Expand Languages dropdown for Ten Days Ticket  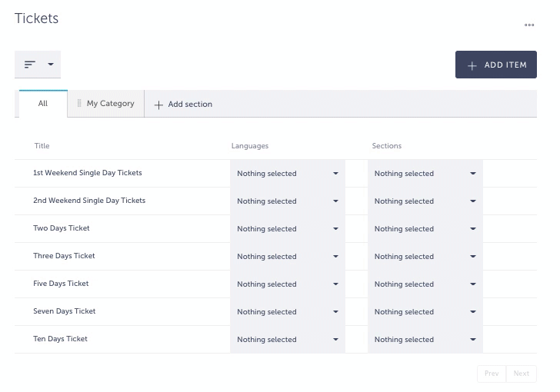tap(288, 340)
